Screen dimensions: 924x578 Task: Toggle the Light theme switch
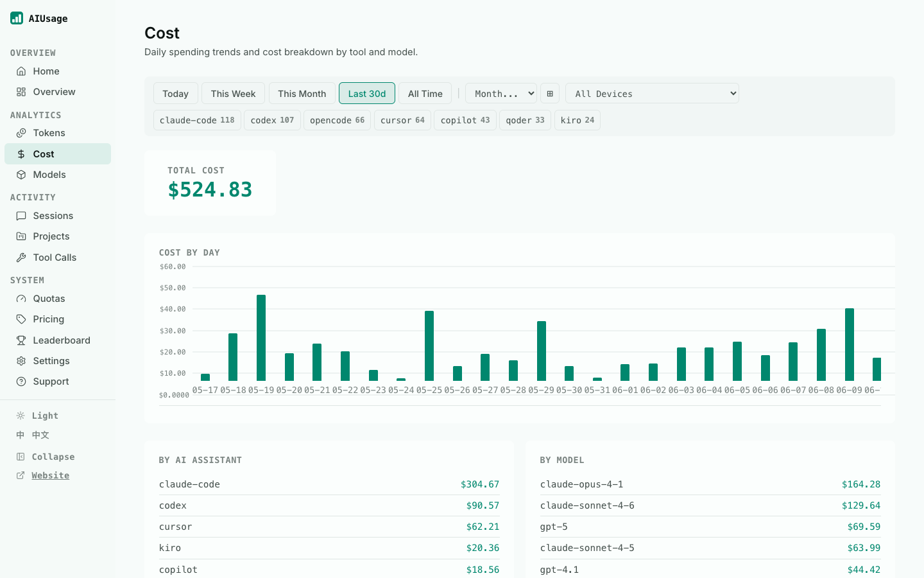coord(37,416)
